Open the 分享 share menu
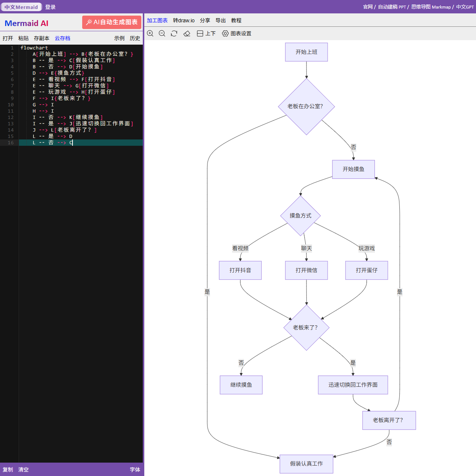476x476 pixels. [205, 20]
